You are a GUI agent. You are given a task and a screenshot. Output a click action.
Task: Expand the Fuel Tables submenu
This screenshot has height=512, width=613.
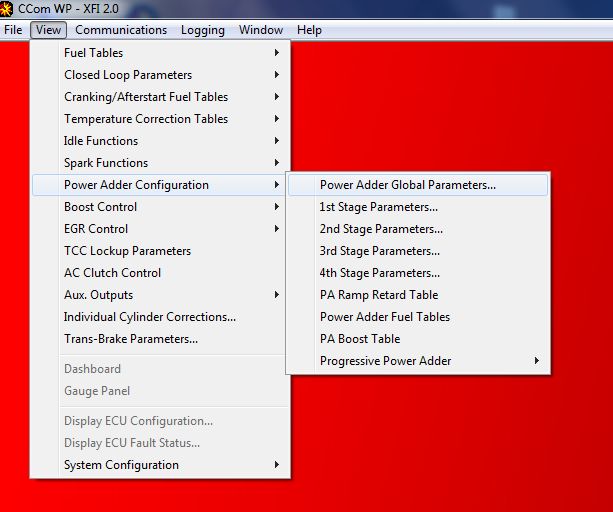(x=160, y=53)
